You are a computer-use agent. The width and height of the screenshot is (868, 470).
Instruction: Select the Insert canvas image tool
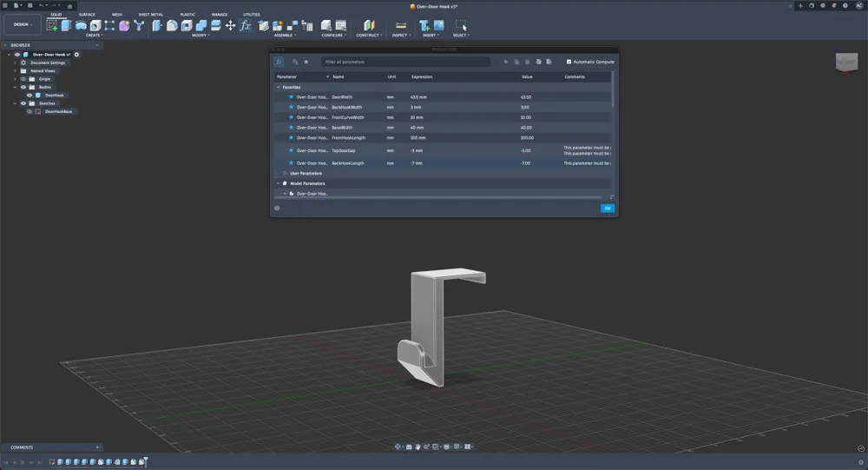pos(439,25)
